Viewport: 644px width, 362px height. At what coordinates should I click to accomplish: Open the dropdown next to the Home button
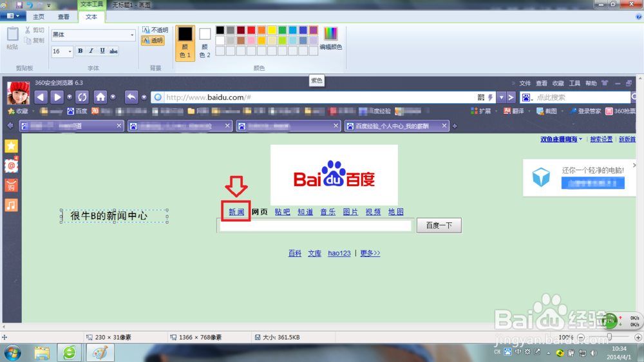click(113, 97)
